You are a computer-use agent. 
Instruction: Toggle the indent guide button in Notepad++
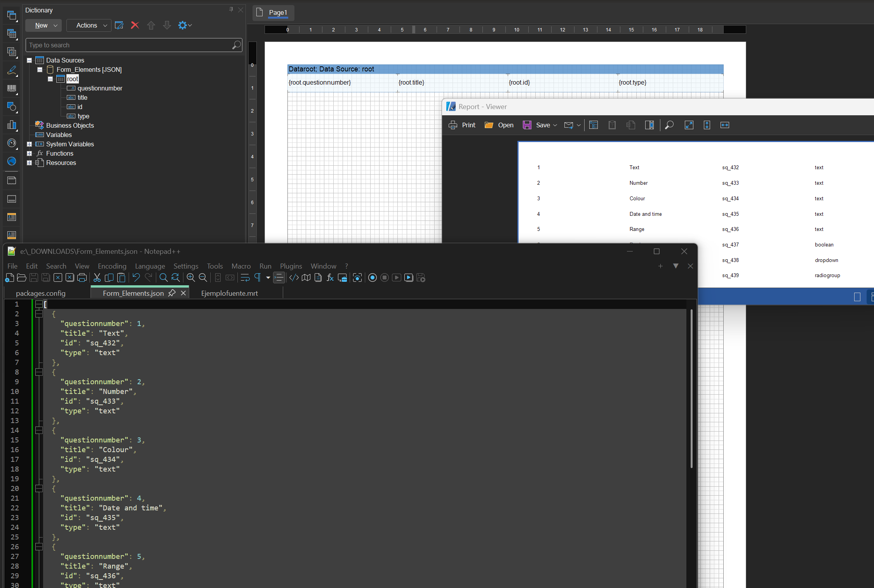point(279,278)
